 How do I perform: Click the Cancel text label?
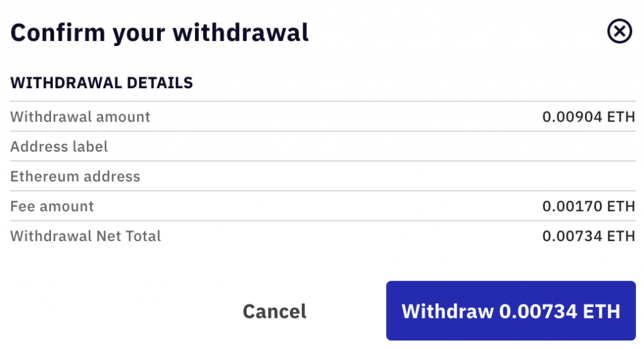coord(274,311)
